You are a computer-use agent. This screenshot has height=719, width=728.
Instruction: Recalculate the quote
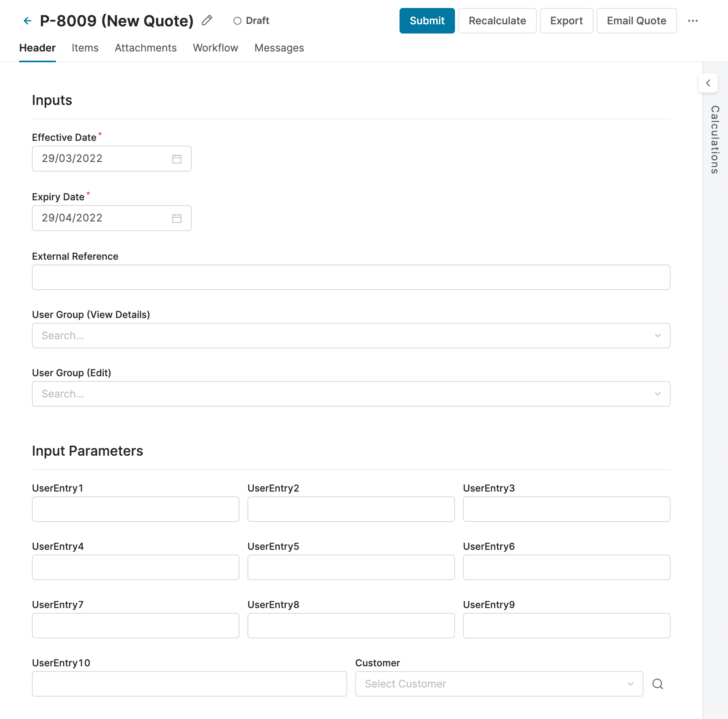point(497,21)
